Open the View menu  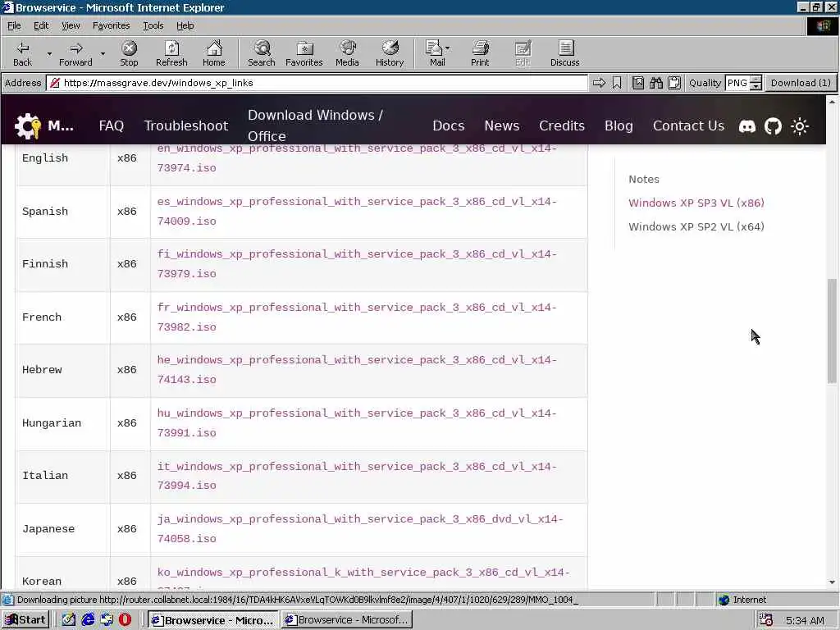pyautogui.click(x=71, y=25)
